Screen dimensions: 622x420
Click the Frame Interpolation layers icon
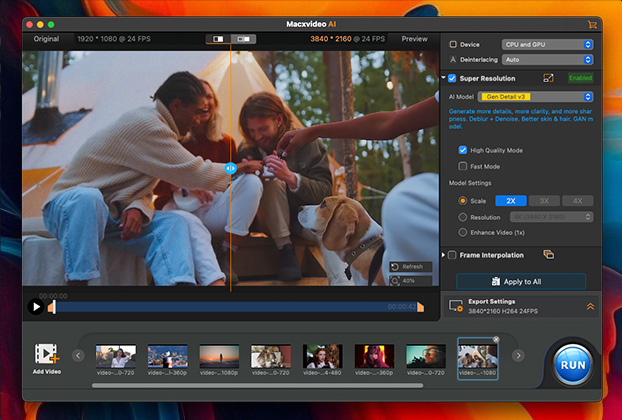tap(548, 255)
